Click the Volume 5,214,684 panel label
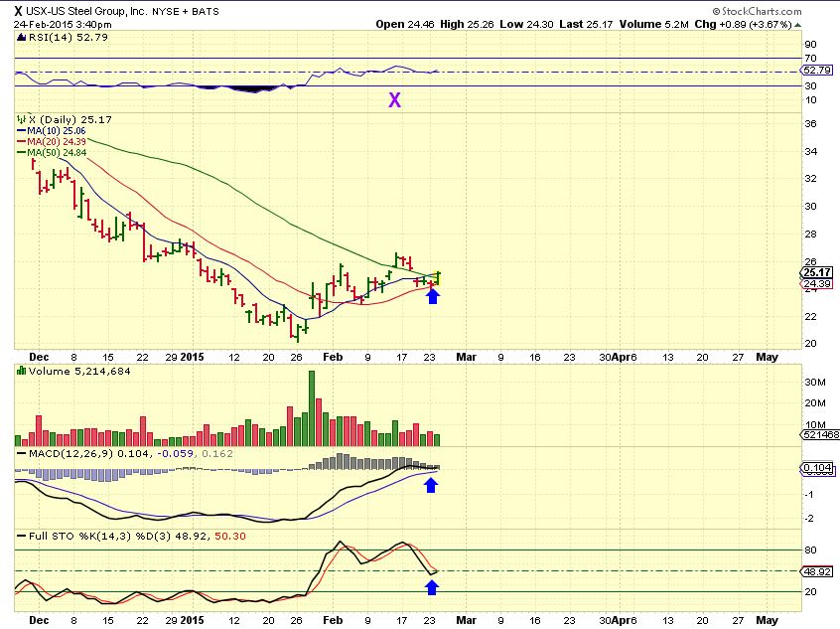 click(79, 371)
